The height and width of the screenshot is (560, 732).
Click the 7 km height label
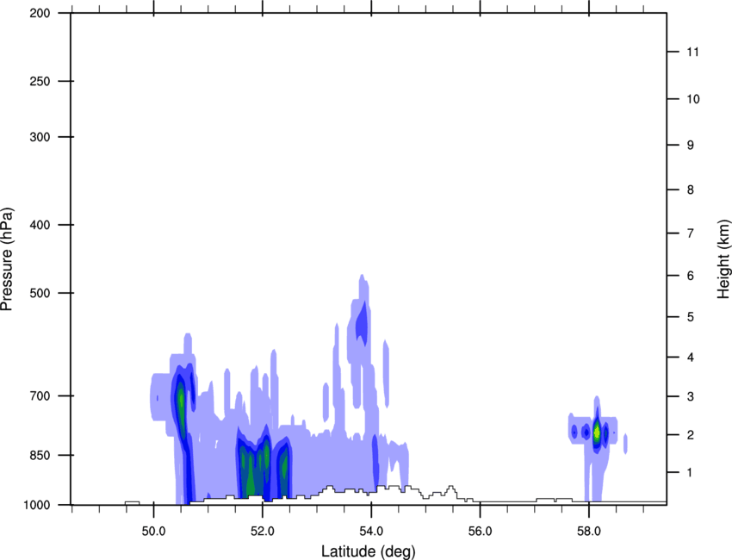tap(691, 233)
